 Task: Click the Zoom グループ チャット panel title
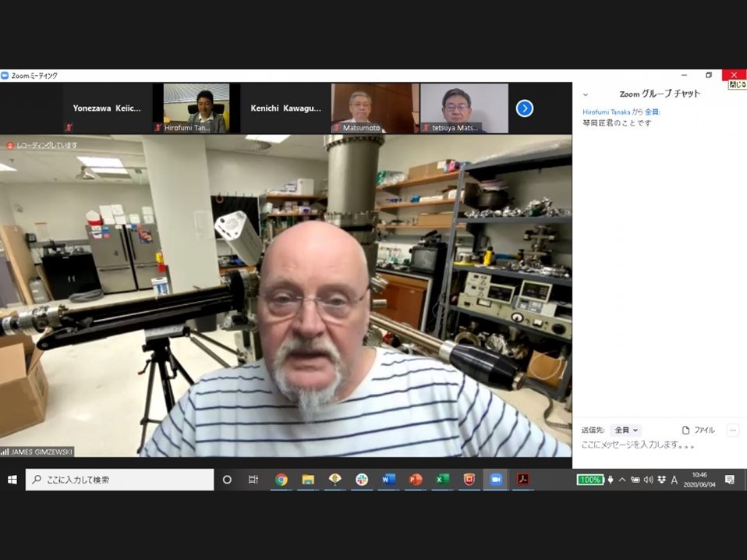(660, 94)
